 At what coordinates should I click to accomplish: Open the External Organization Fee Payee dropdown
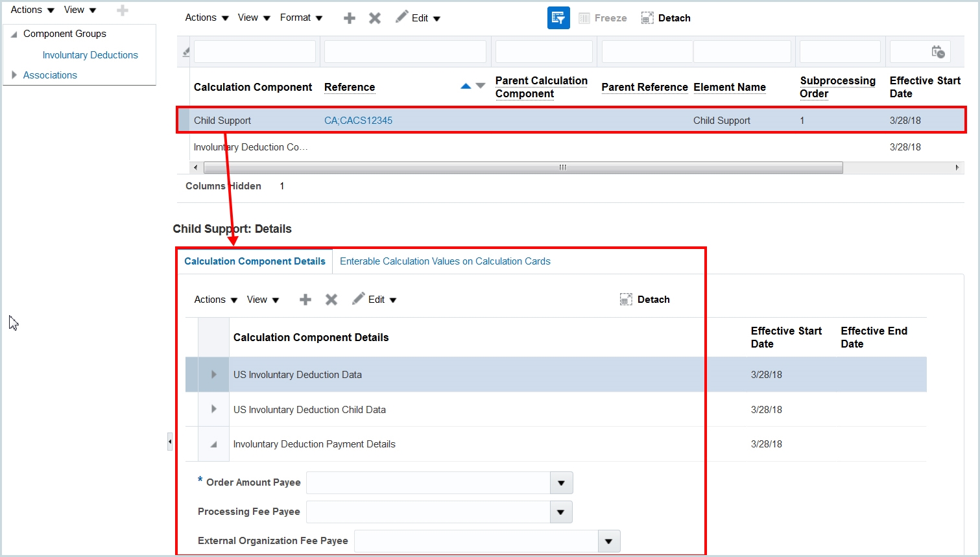tap(608, 541)
